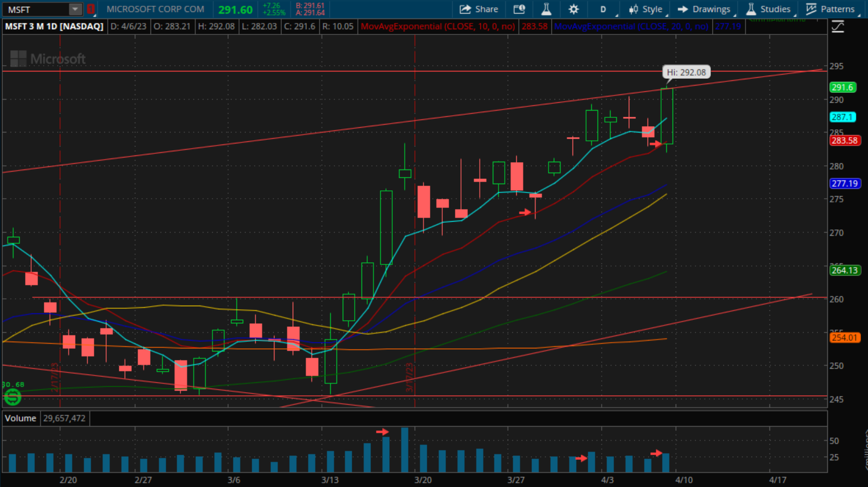This screenshot has width=868, height=487.
Task: Click the bid quote B: 291.61
Action: (310, 6)
